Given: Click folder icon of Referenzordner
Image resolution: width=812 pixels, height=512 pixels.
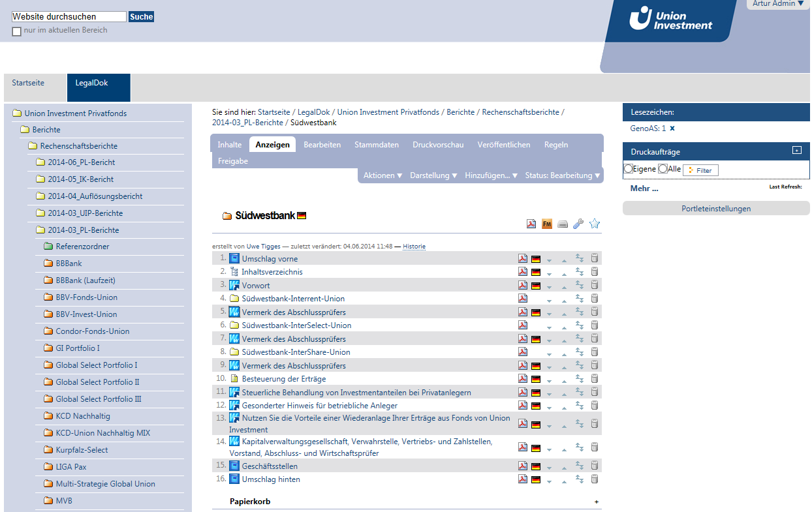Looking at the screenshot, I should point(48,247).
